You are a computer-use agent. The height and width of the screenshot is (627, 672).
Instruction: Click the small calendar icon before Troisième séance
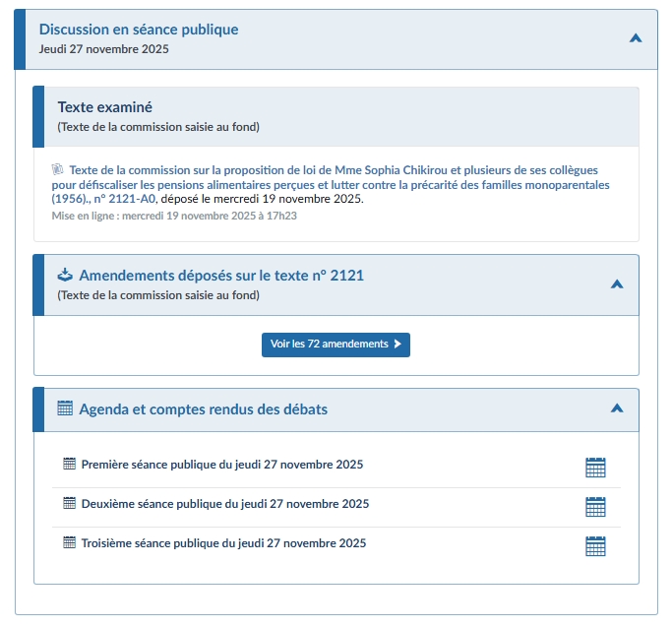[69, 542]
